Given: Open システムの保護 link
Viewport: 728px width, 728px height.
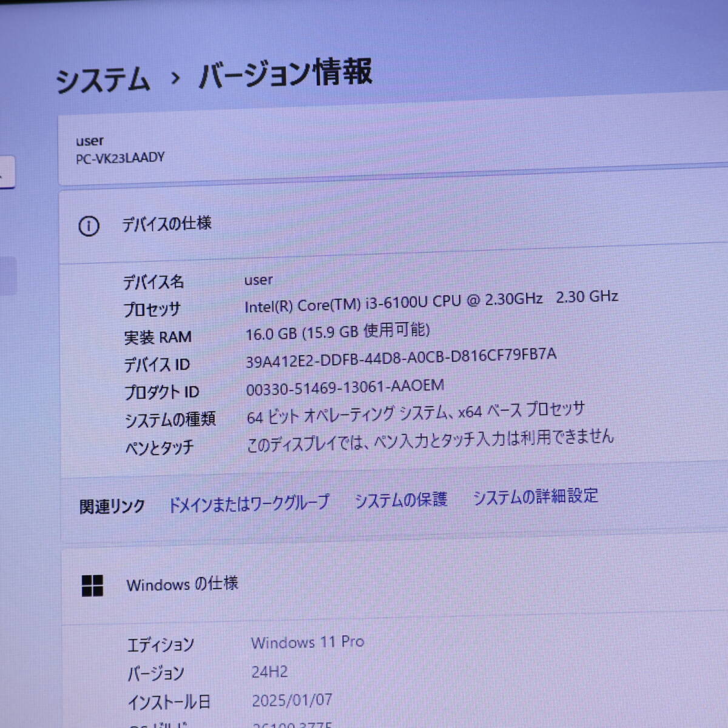Looking at the screenshot, I should tap(401, 499).
